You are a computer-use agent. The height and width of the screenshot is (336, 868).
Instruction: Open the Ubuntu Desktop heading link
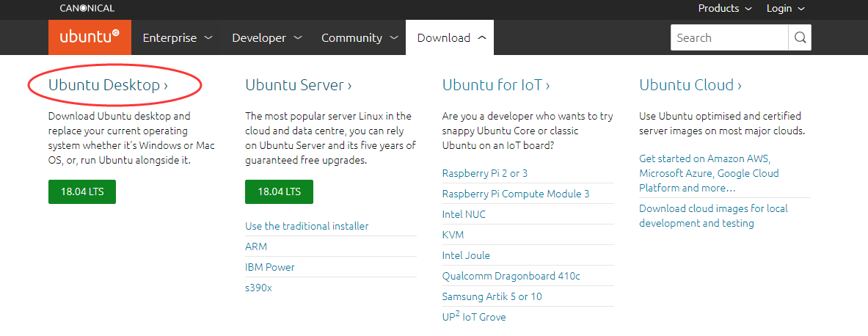(108, 85)
